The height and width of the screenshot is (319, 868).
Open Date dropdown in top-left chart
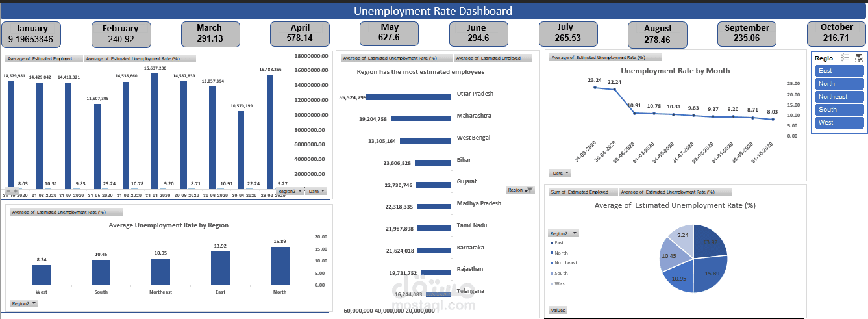(316, 191)
